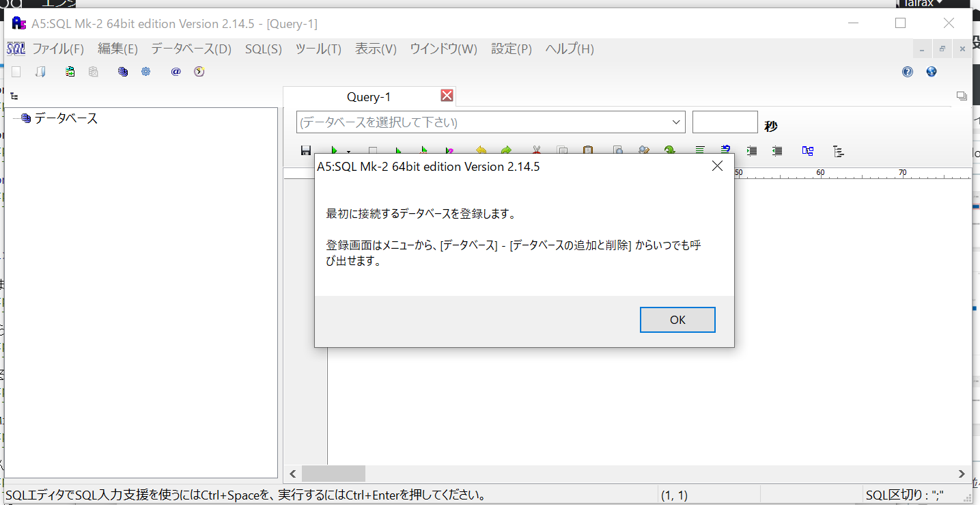Click the SQL icon left of menu bar
The image size is (980, 505).
coord(16,49)
